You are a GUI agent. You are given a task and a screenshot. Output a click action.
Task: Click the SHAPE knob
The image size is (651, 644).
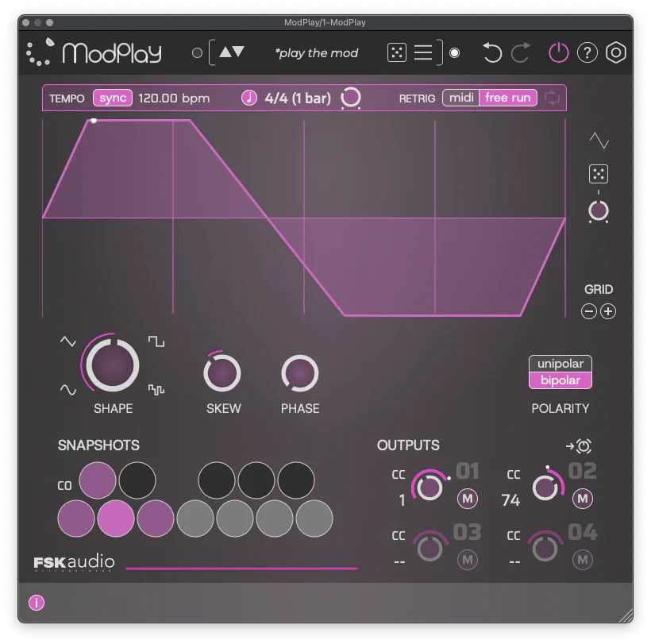click(x=112, y=366)
